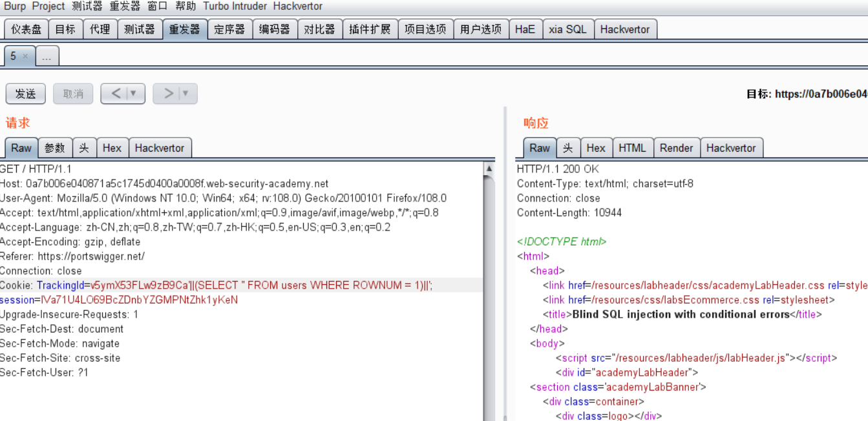Open the 窗口 menu
Viewport: 868px width, 421px height.
[x=158, y=6]
